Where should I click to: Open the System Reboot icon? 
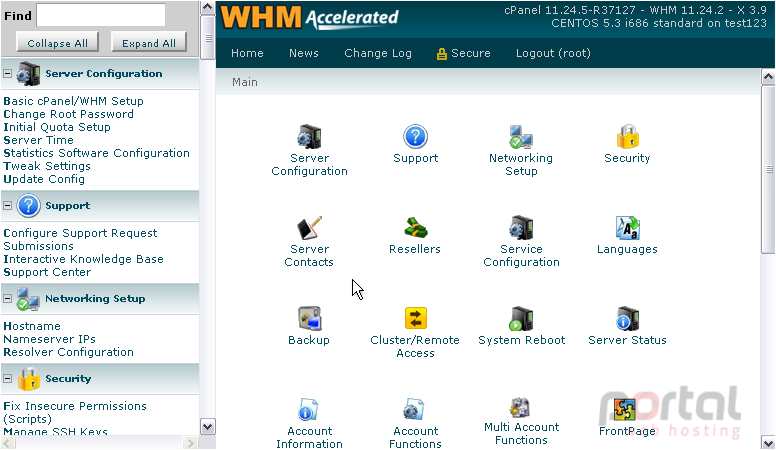tap(521, 319)
